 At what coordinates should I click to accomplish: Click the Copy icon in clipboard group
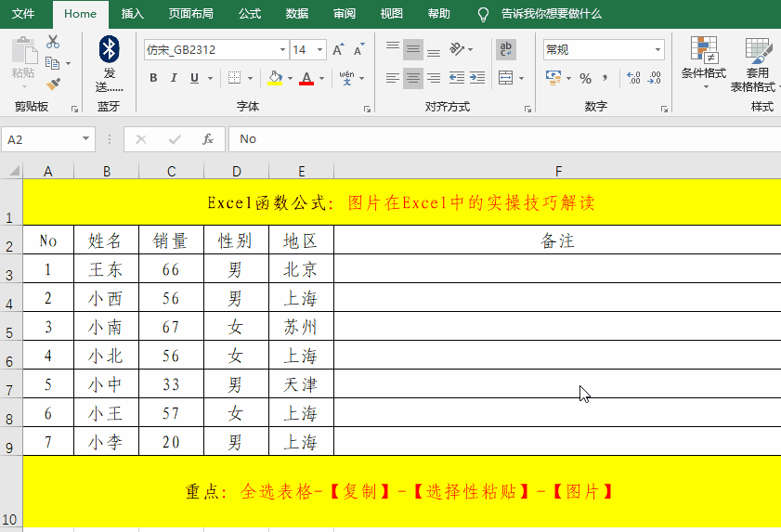(52, 63)
